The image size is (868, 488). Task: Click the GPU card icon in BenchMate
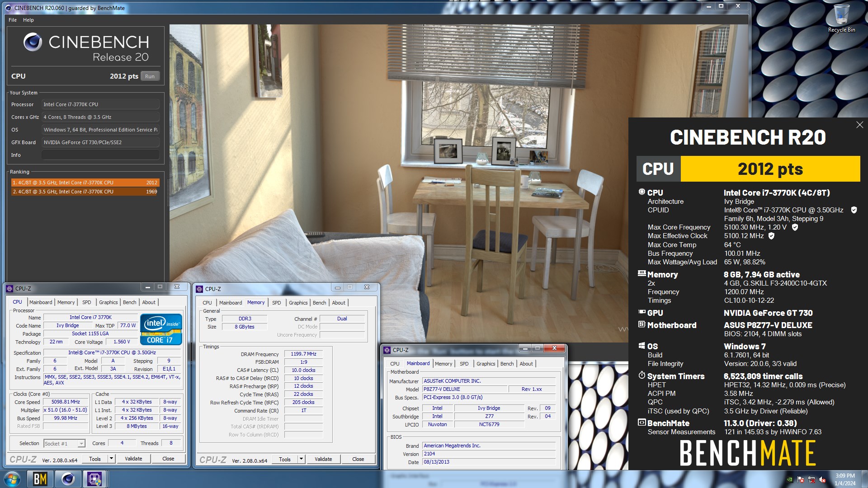point(642,312)
